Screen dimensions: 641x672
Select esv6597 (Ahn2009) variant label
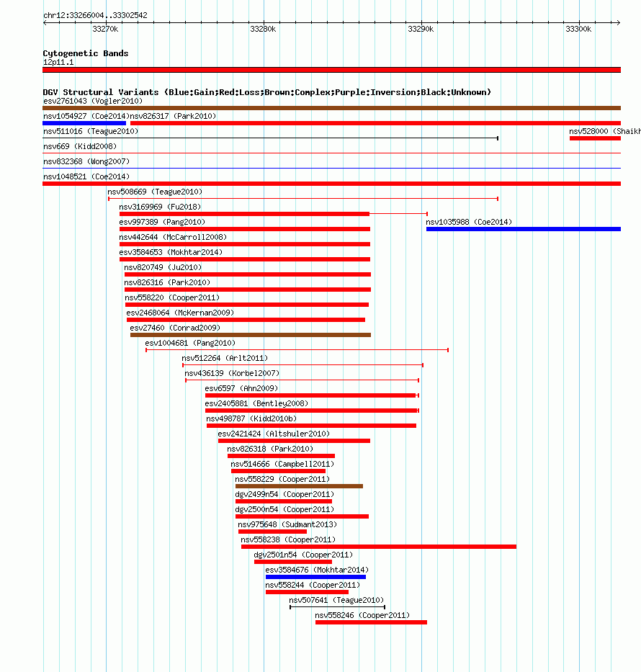pyautogui.click(x=241, y=388)
